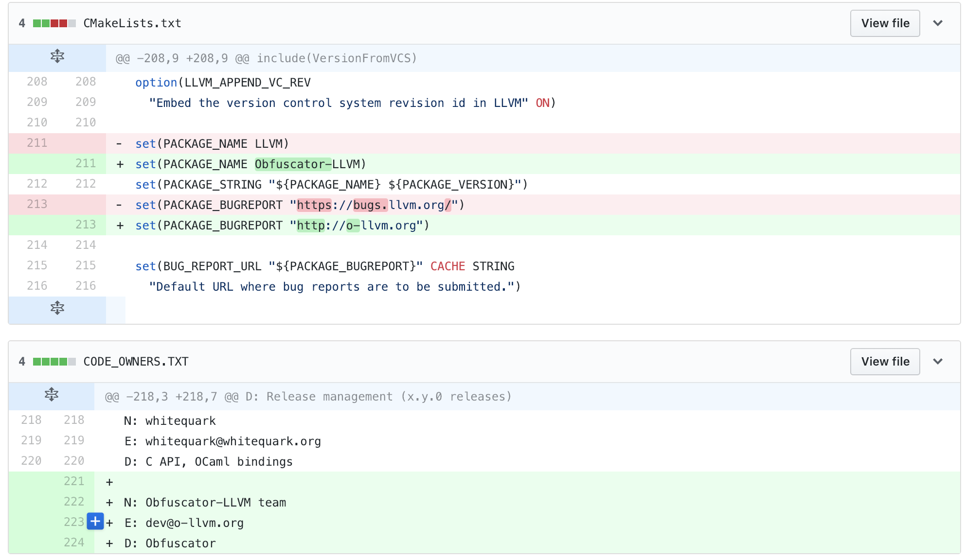
Task: Collapse CMakeLists.txt diff with chevron
Action: point(938,23)
